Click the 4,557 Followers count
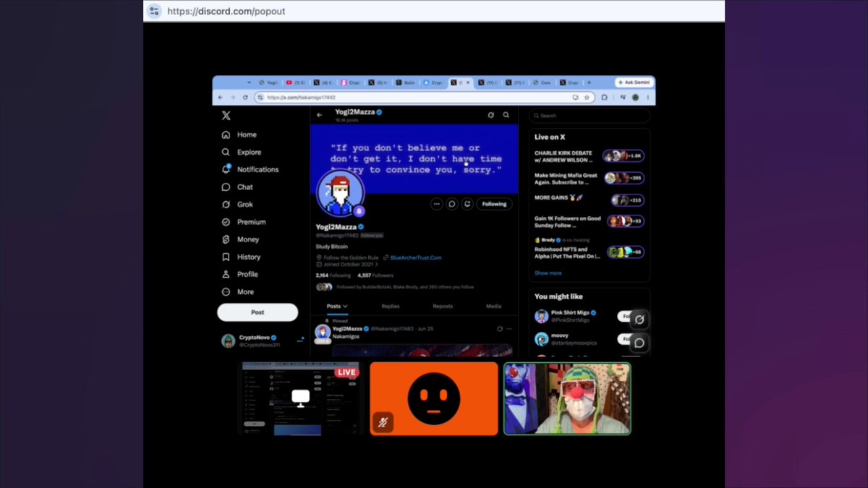This screenshot has width=868, height=488. point(375,275)
